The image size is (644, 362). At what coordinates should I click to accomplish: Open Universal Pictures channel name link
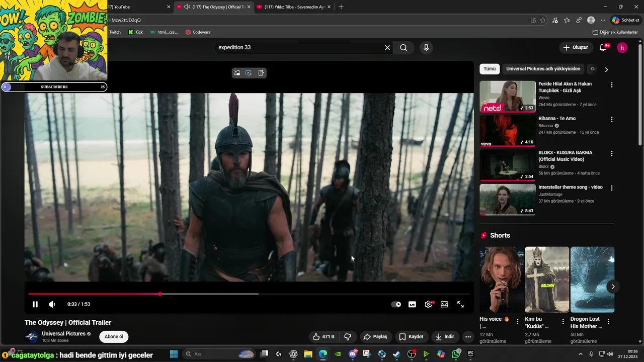(x=64, y=334)
